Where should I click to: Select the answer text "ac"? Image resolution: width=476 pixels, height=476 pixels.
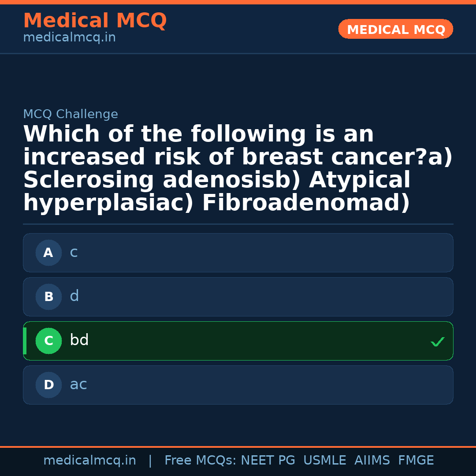(x=78, y=385)
